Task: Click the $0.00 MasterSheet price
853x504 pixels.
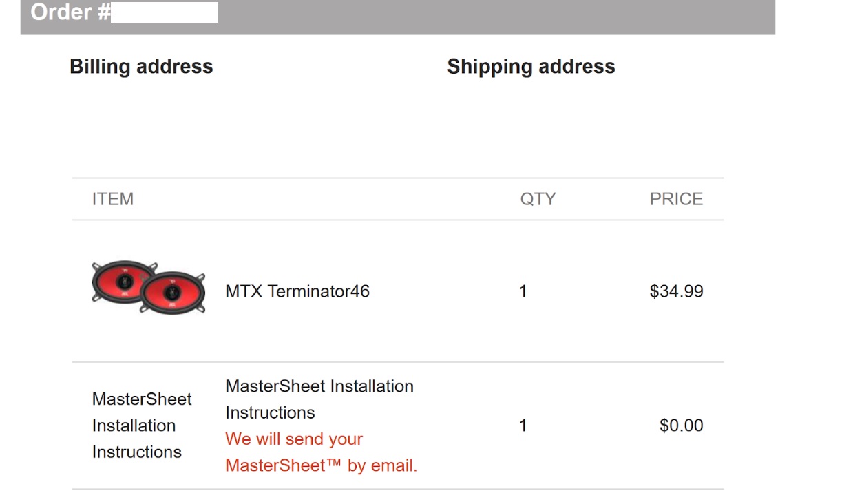Action: coord(681,426)
